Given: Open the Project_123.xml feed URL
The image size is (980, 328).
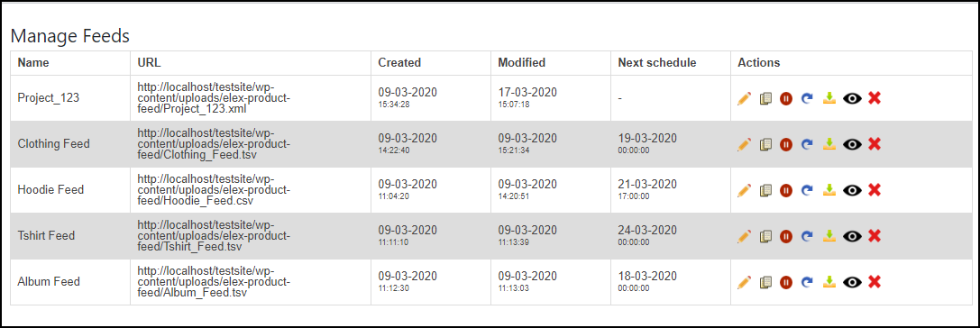Looking at the screenshot, I should (214, 98).
